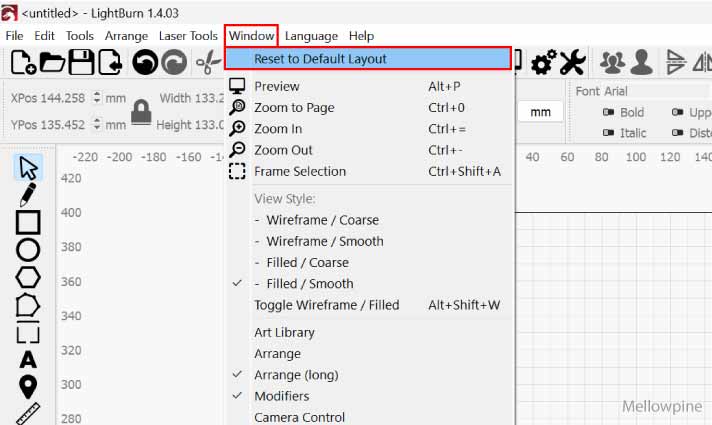Choose Reset to Default Layout
This screenshot has width=712, height=425.
[x=320, y=59]
